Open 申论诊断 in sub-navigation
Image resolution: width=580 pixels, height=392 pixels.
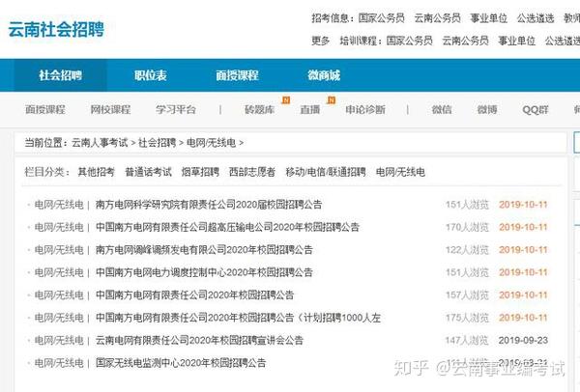[x=365, y=109]
